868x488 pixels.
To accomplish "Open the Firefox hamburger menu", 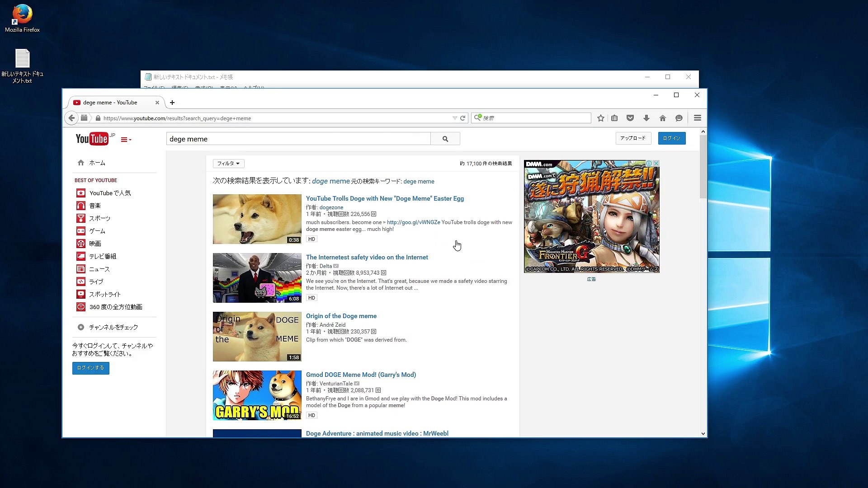I will (x=698, y=118).
